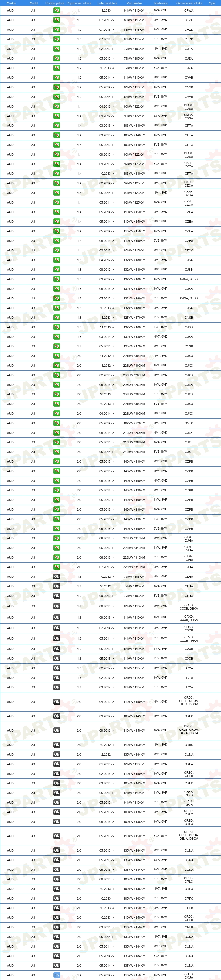Screen dimensions: 221x980
Task: Select the ON icon in the CRLB 03.2014 row
Action: (57, 927)
